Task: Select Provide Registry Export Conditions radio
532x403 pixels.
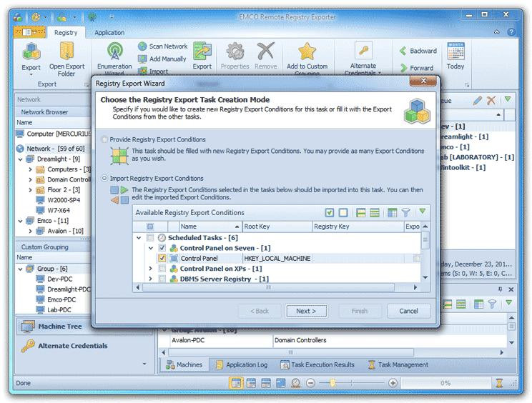Action: [104, 139]
